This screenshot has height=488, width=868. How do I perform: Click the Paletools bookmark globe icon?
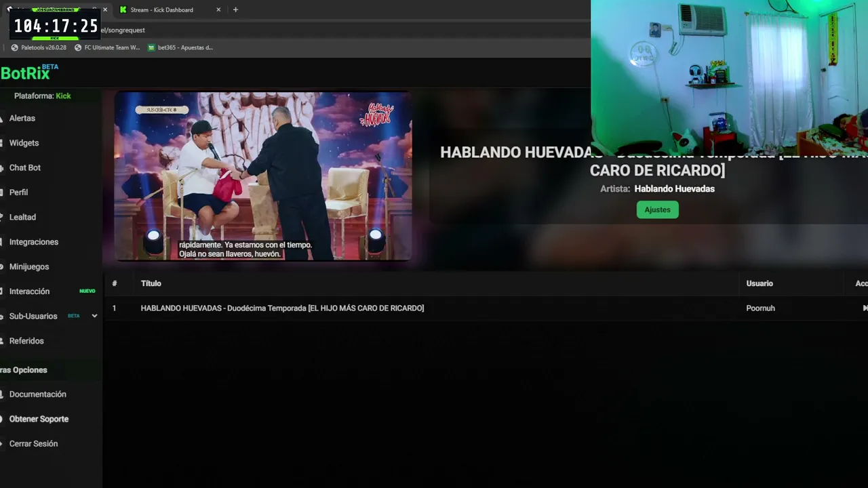tap(14, 47)
